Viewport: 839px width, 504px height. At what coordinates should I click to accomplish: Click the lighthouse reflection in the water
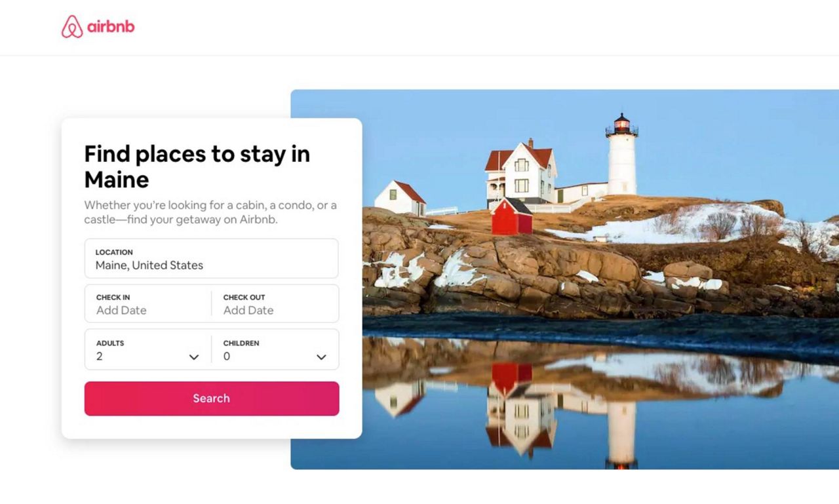pyautogui.click(x=621, y=434)
